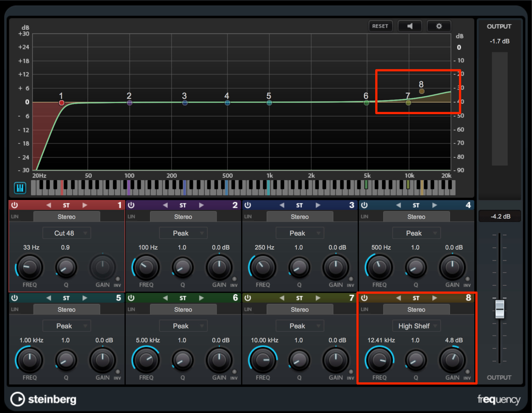Click next channel arrow in band 5

point(85,298)
